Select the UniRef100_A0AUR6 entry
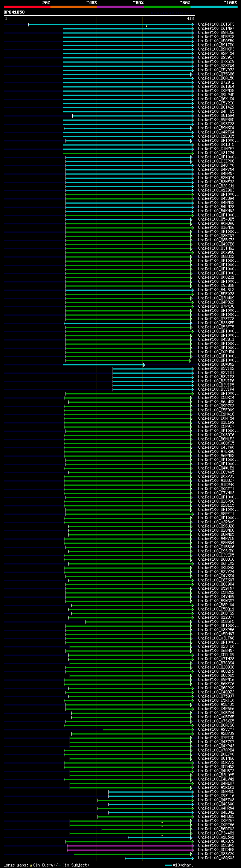This screenshot has width=241, height=868. click(x=216, y=224)
